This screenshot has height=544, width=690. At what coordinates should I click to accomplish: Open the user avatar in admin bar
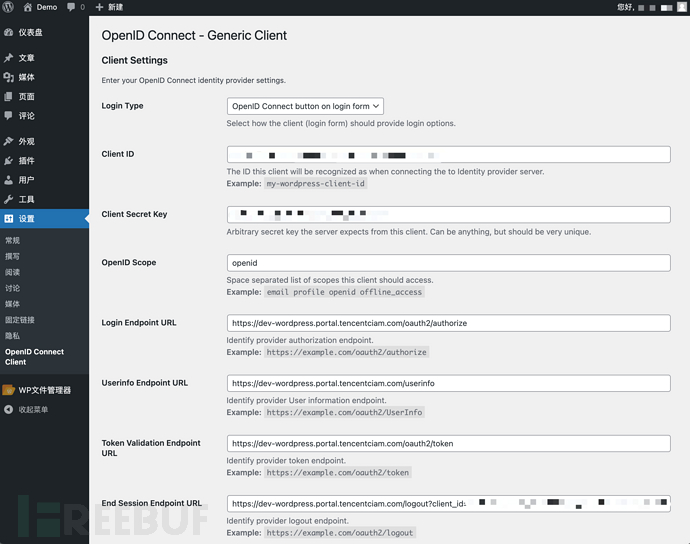click(x=682, y=7)
